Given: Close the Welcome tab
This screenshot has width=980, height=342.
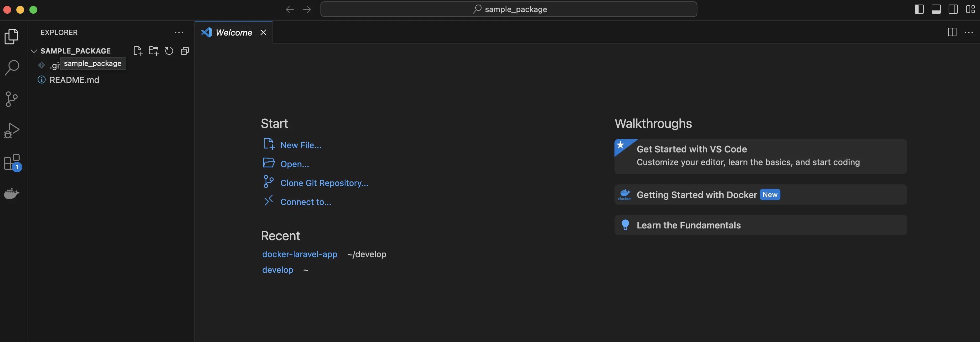Looking at the screenshot, I should pyautogui.click(x=263, y=32).
